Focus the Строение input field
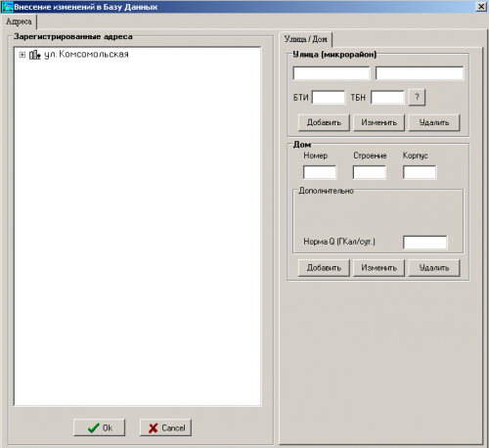Viewport: 489px width, 448px height. [370, 172]
